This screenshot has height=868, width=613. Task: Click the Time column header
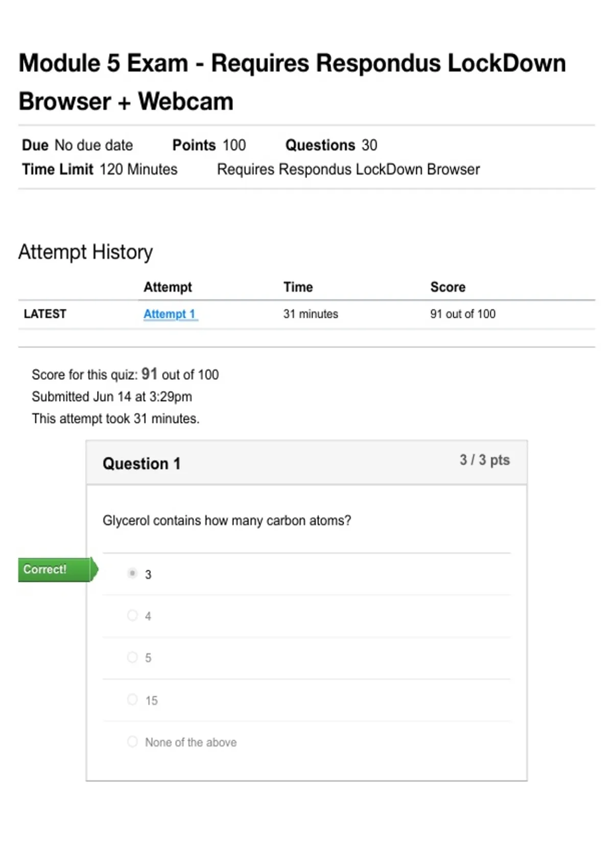(x=298, y=287)
